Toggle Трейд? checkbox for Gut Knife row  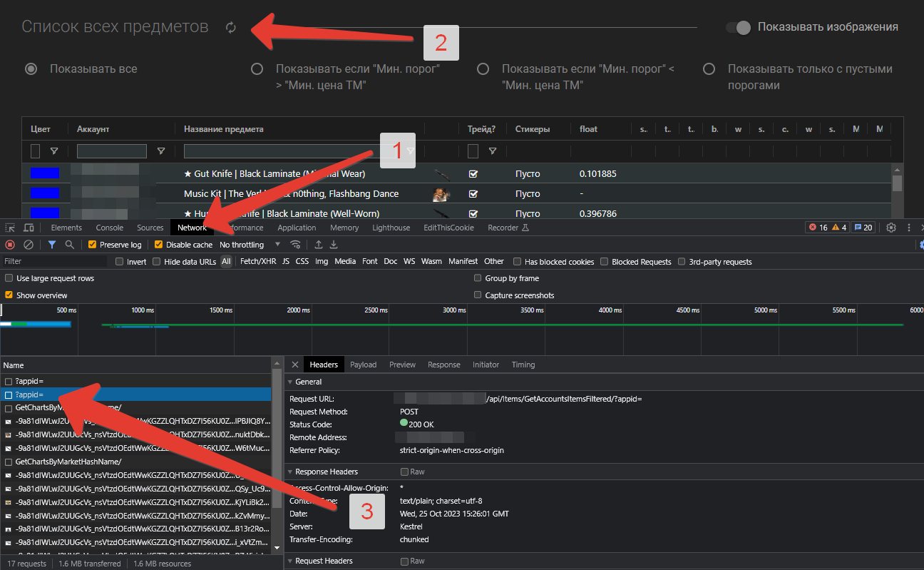coord(473,174)
